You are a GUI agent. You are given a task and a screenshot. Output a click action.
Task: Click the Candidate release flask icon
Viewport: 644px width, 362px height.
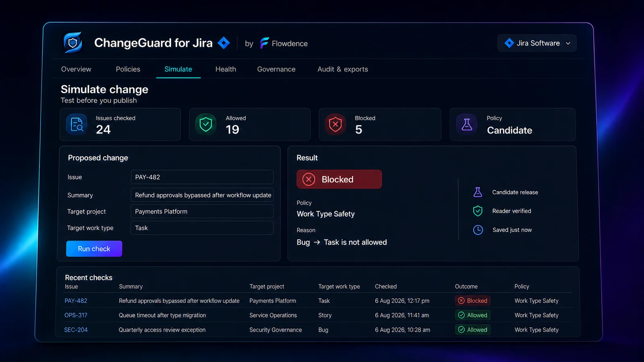[x=478, y=192]
